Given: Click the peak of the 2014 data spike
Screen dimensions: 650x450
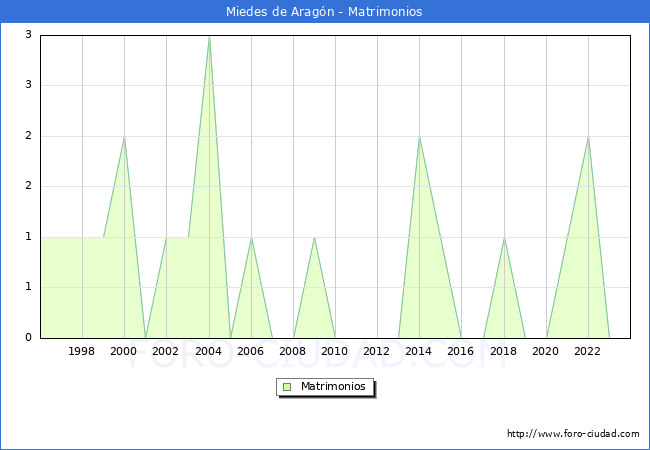Looking at the screenshot, I should click(419, 137).
